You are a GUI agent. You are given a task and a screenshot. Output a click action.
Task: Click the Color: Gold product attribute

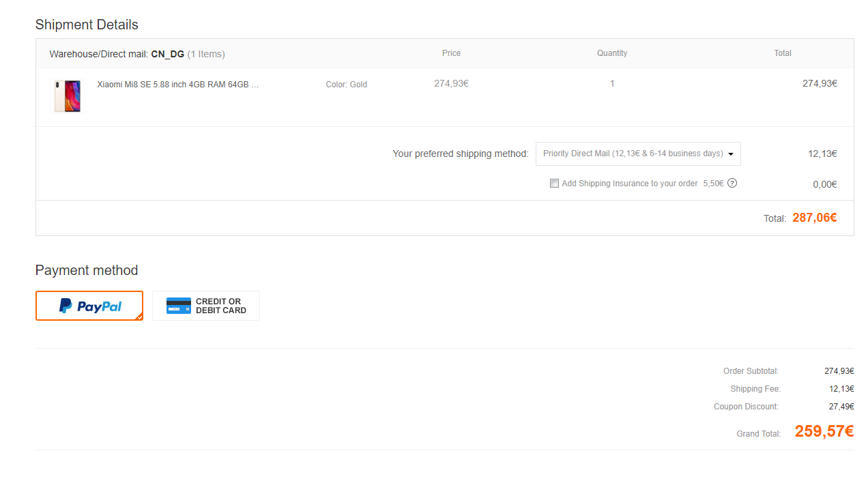tap(347, 85)
